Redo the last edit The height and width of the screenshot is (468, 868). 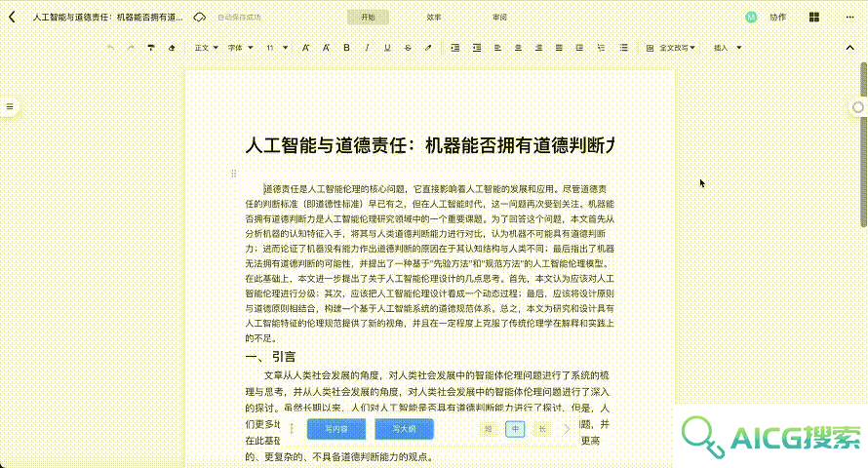(x=131, y=48)
